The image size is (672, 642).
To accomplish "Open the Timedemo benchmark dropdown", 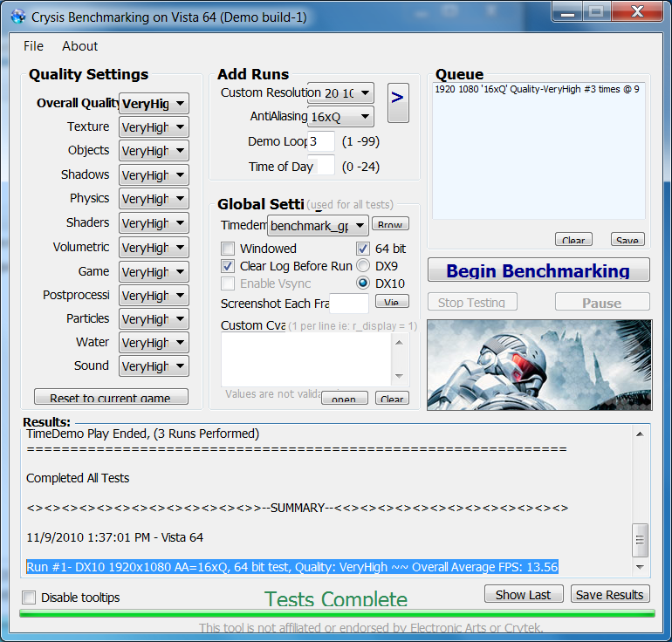I will pyautogui.click(x=318, y=226).
